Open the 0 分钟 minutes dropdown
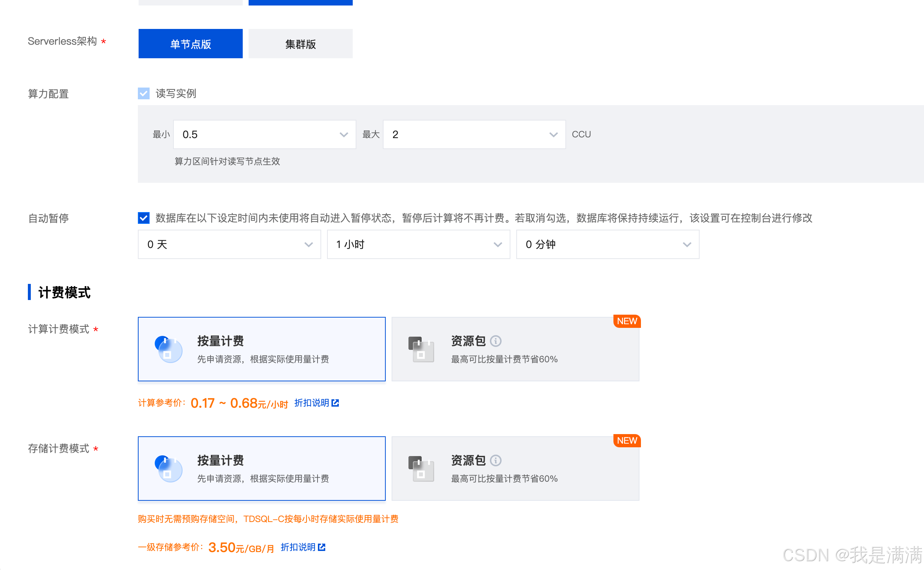Viewport: 924px width, 570px height. [608, 245]
